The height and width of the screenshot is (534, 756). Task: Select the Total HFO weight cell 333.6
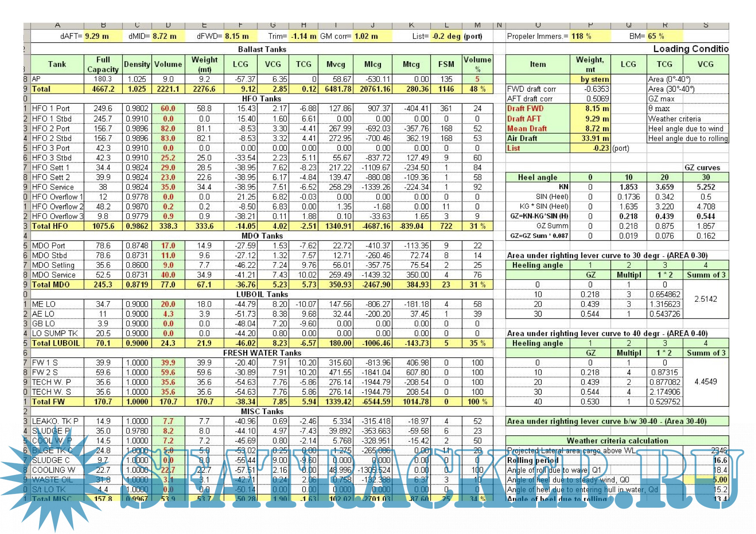click(x=204, y=226)
